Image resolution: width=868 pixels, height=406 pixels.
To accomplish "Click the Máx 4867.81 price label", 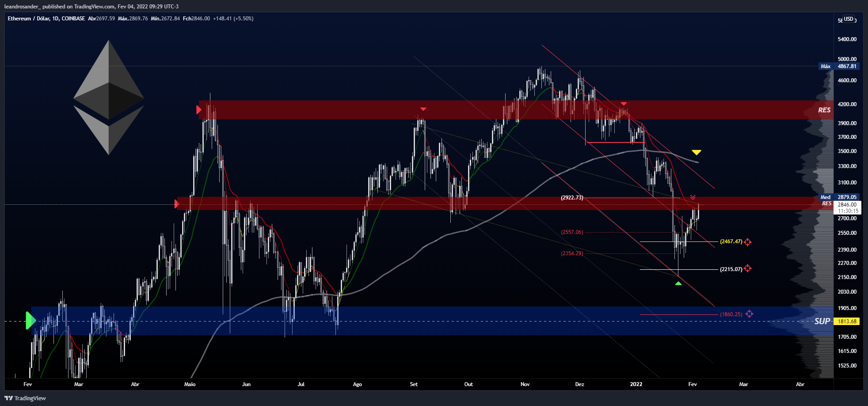I will click(x=839, y=66).
